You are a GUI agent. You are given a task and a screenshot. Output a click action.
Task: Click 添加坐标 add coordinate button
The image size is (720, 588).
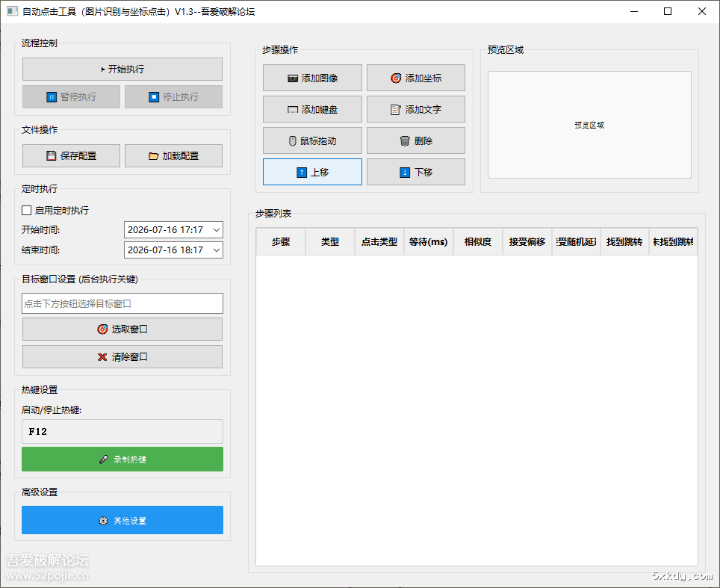pos(416,78)
